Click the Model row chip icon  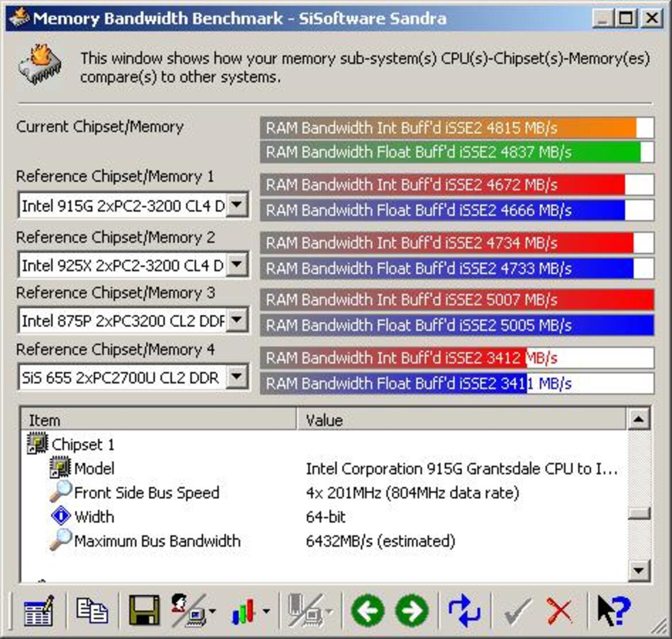coord(60,468)
